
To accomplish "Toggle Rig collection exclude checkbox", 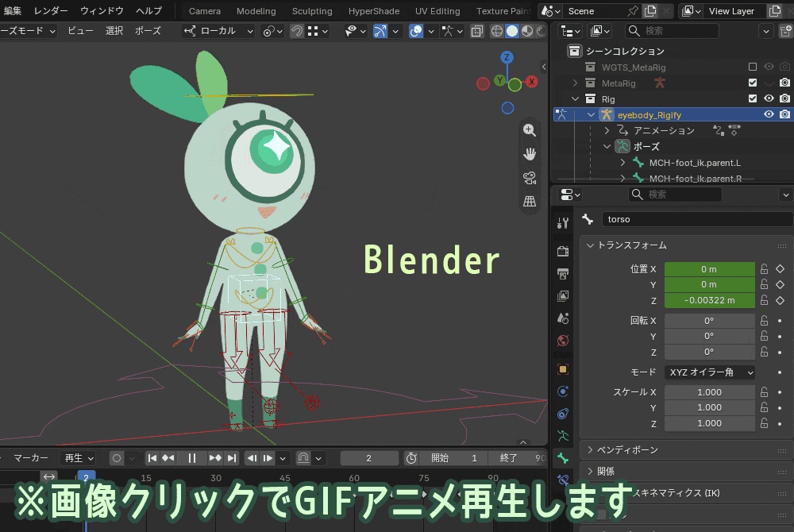I will click(x=753, y=98).
